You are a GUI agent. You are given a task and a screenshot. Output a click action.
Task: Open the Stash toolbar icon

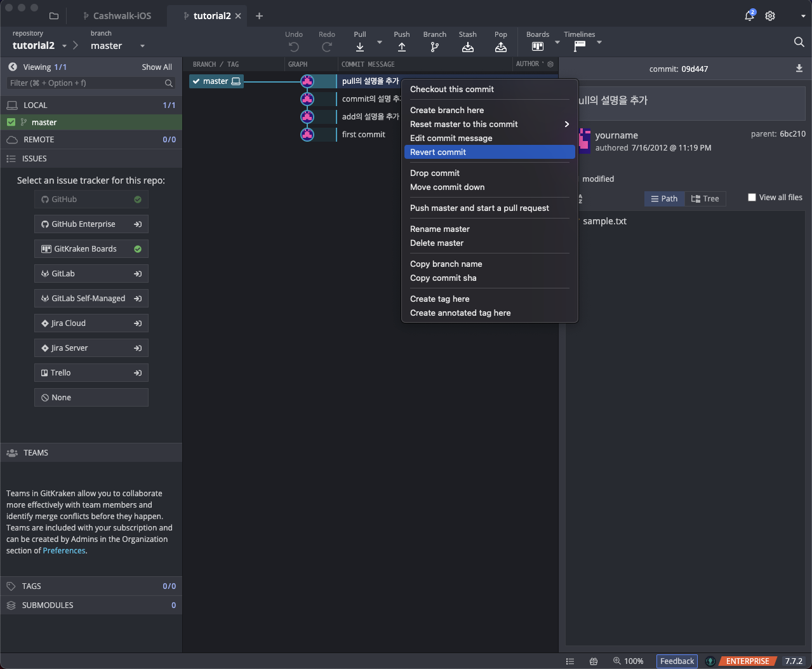pyautogui.click(x=468, y=47)
